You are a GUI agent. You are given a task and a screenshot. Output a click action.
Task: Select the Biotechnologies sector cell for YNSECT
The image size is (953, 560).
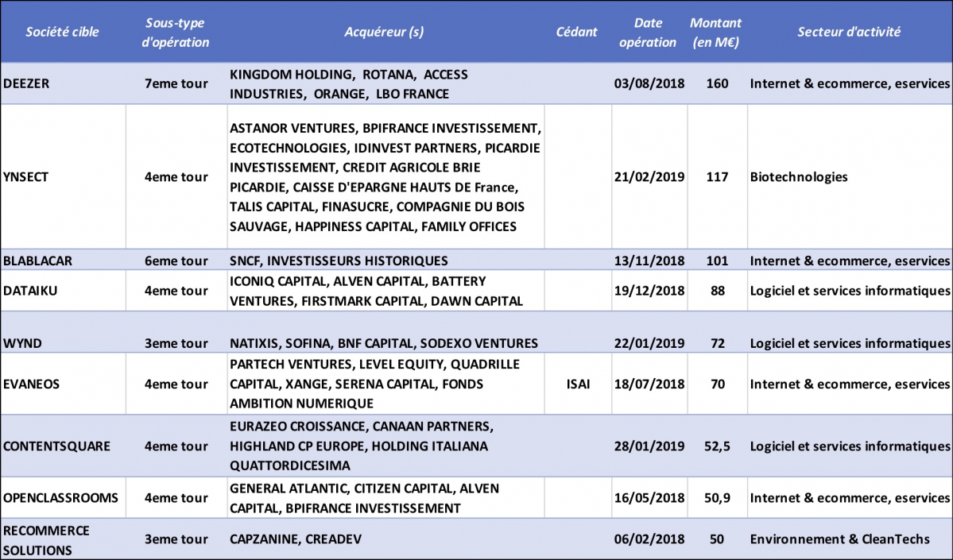point(799,177)
